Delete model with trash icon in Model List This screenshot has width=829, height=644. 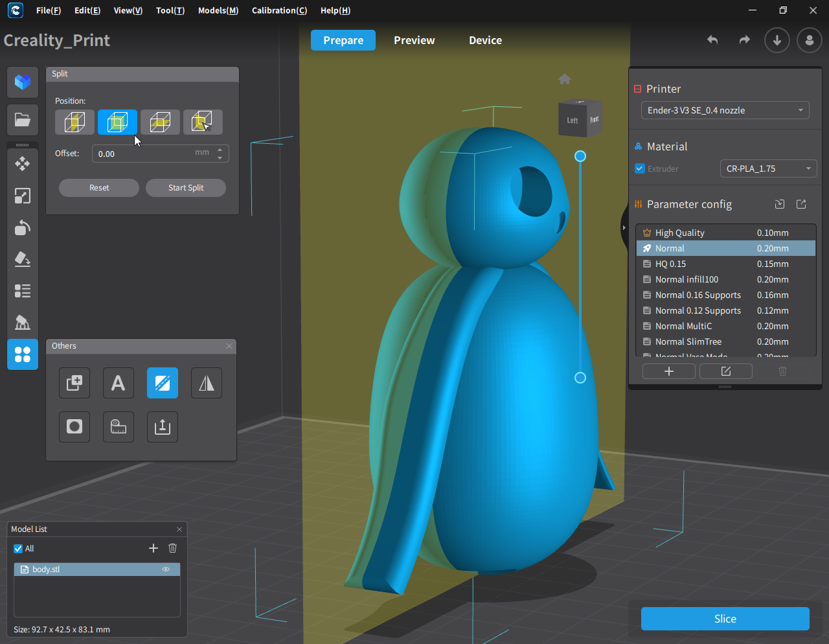(173, 548)
